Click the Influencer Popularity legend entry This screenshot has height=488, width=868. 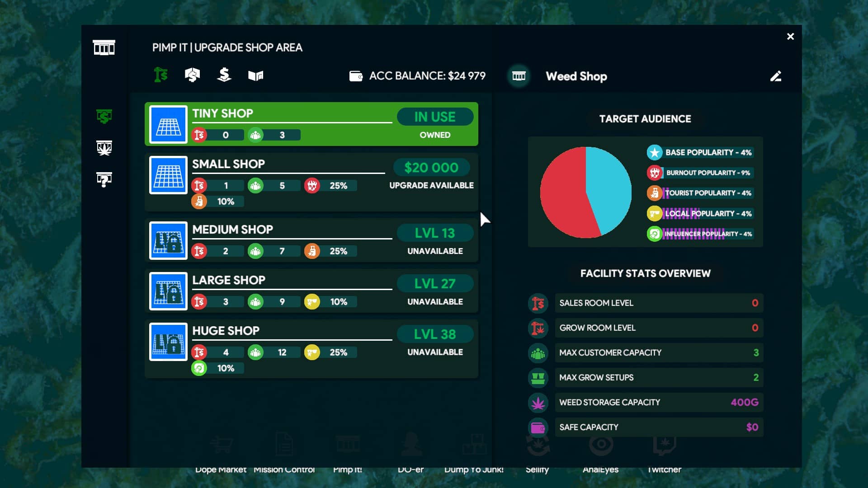pyautogui.click(x=700, y=234)
